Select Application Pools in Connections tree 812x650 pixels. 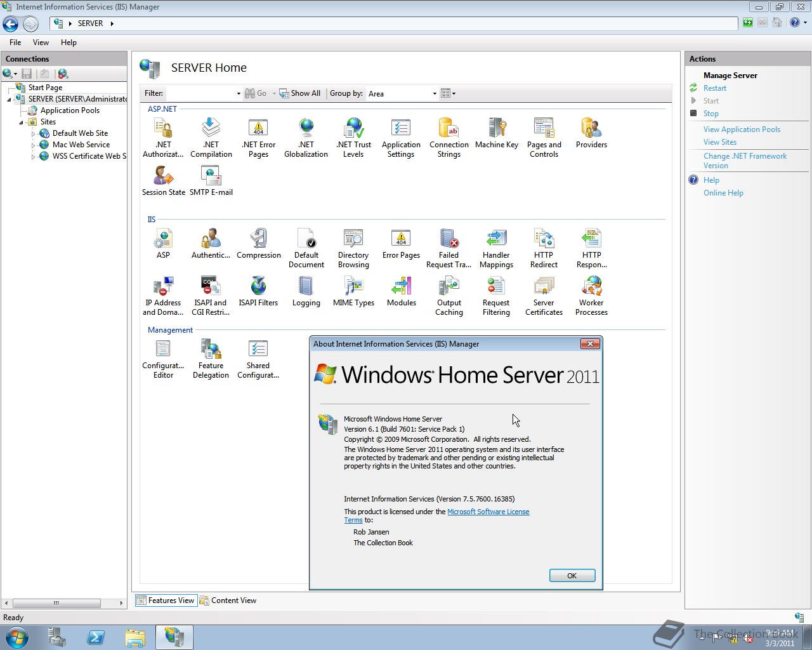(x=70, y=110)
